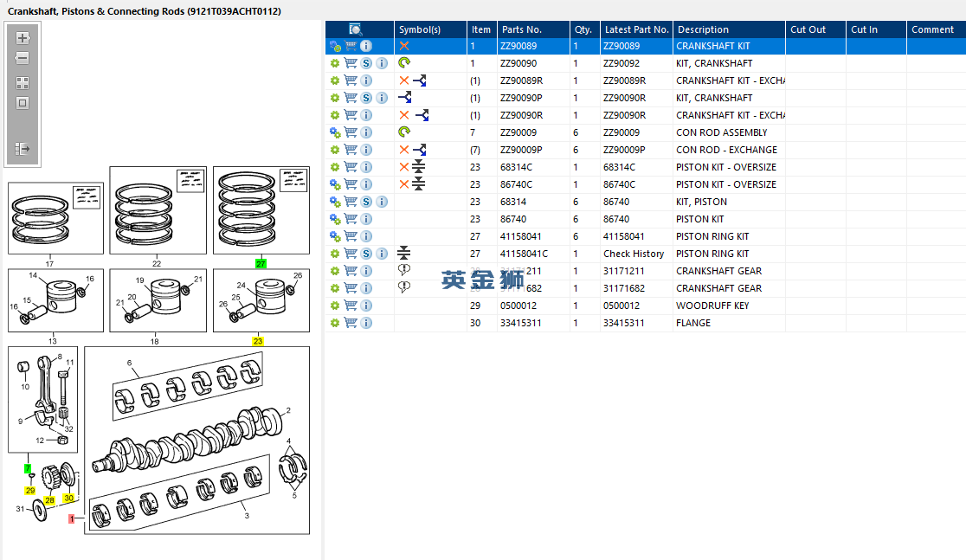Click red callout 1 on crankshaft diagram
Screen dimensions: 966x560
(x=73, y=518)
